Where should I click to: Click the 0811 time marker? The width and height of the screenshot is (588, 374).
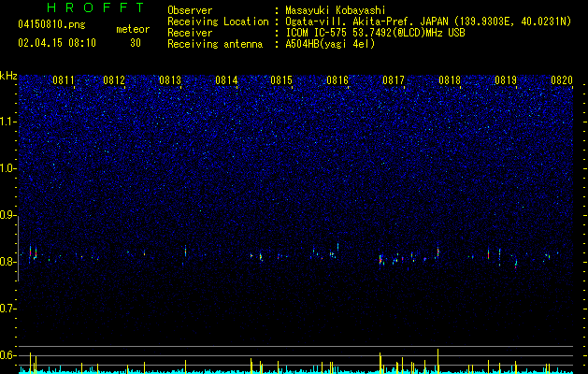(x=64, y=80)
